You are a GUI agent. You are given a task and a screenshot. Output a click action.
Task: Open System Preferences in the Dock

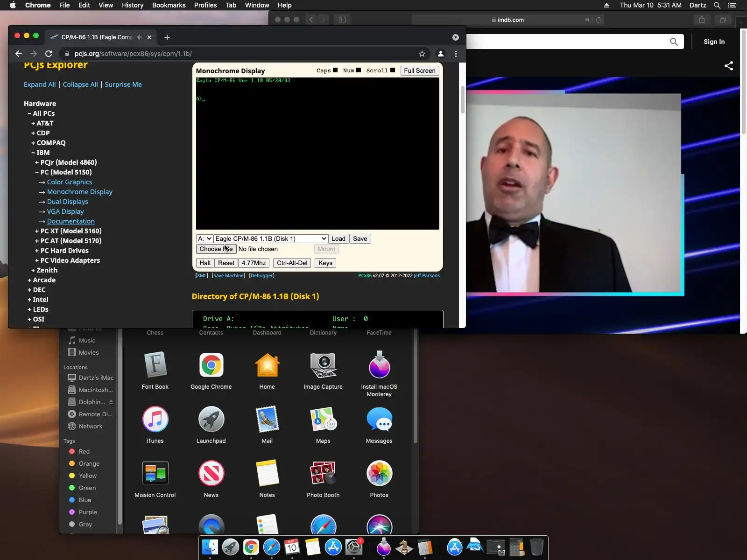tap(354, 547)
